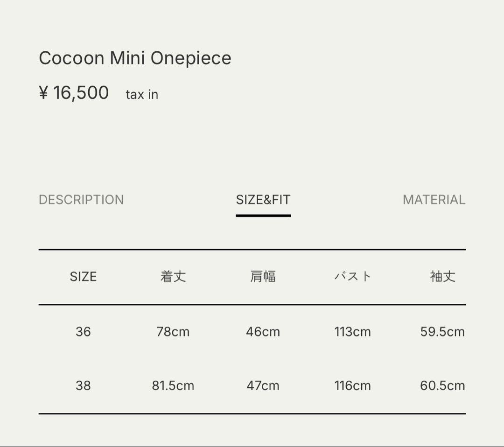Open the SIZE&FIT tab
The width and height of the screenshot is (504, 447).
(263, 200)
